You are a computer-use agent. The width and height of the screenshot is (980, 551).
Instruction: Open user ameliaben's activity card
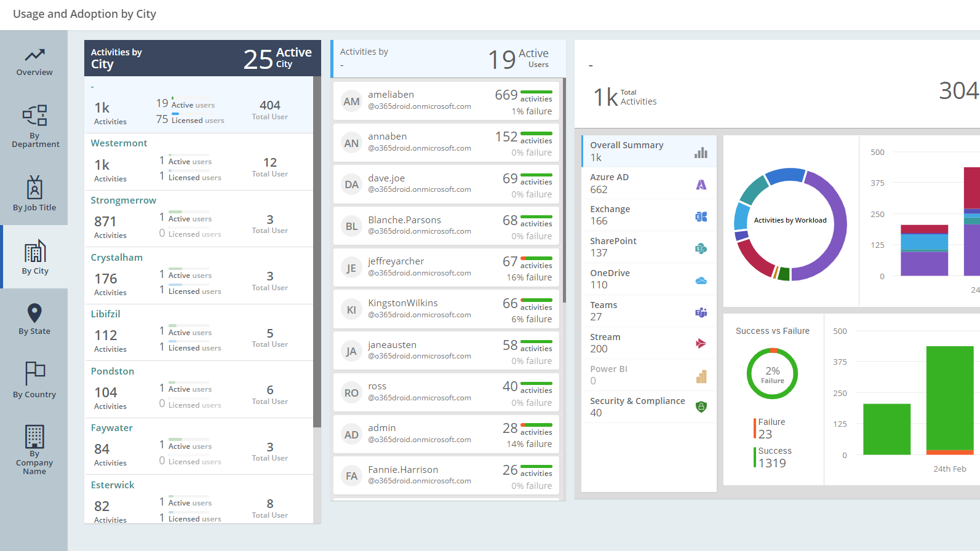tap(446, 101)
